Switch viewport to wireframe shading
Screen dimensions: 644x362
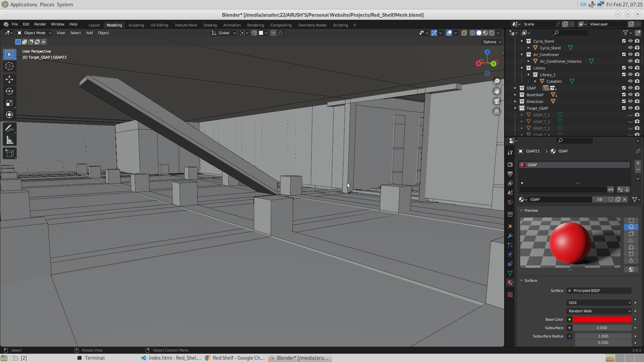[x=472, y=33]
